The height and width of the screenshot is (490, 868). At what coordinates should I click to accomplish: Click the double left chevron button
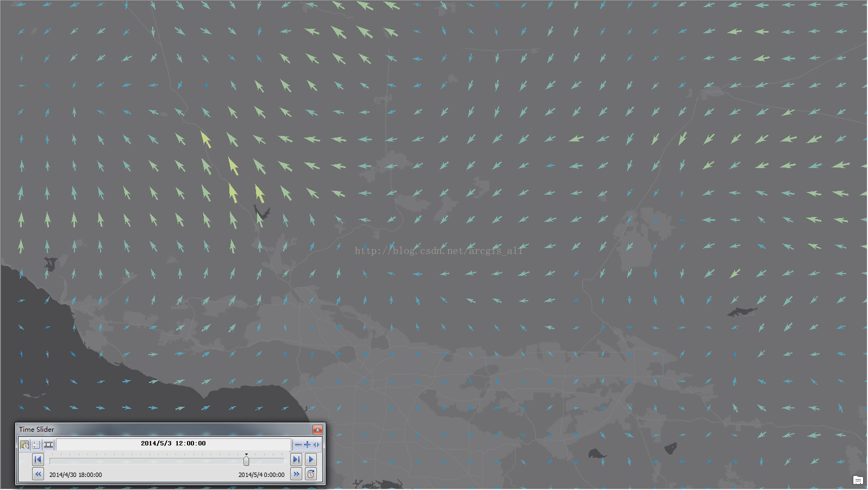pos(38,474)
